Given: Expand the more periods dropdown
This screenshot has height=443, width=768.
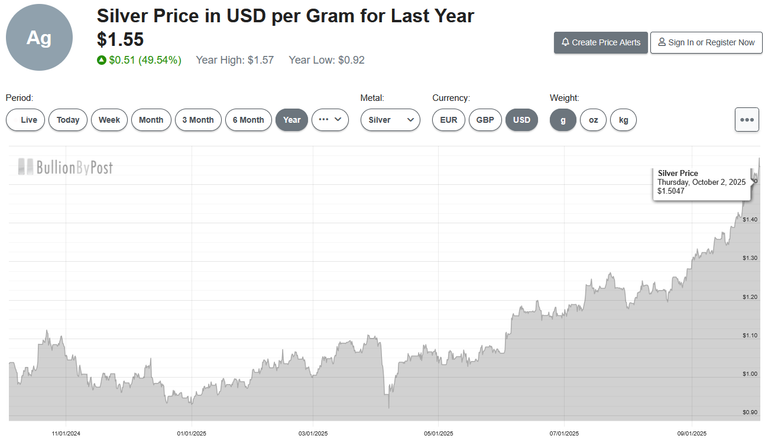Looking at the screenshot, I should point(330,120).
